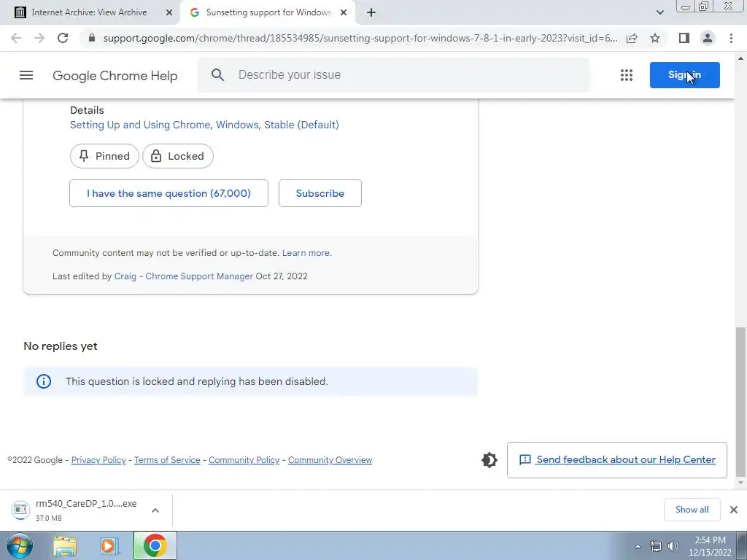Subscribe to this thread
The image size is (747, 560).
(320, 193)
